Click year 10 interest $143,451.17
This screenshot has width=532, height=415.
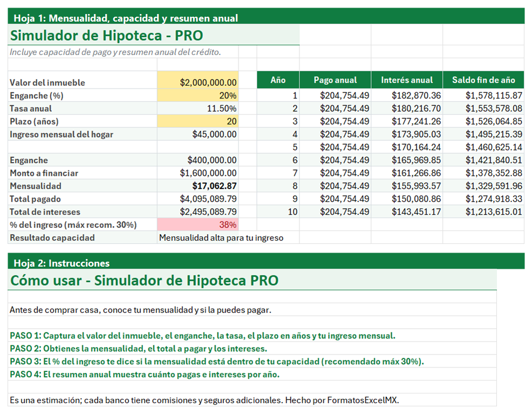tap(407, 212)
